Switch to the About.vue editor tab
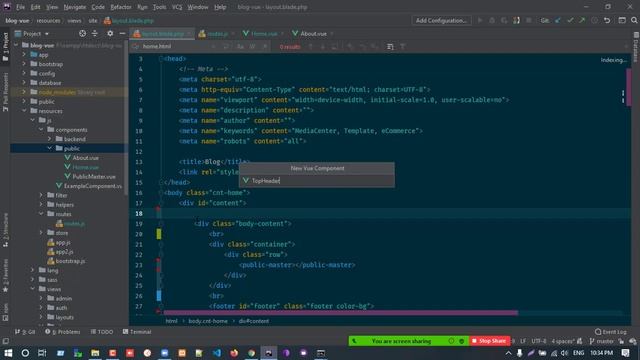 (313, 34)
